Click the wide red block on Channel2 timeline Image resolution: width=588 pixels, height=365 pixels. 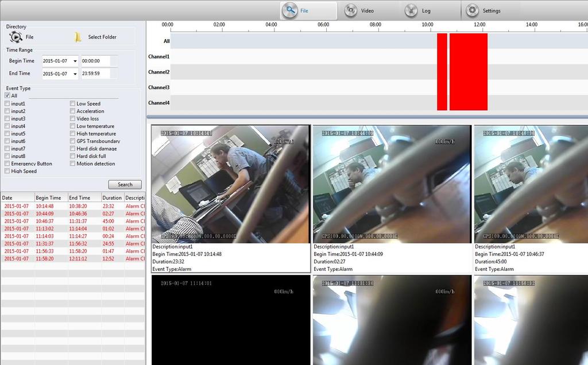coord(469,72)
